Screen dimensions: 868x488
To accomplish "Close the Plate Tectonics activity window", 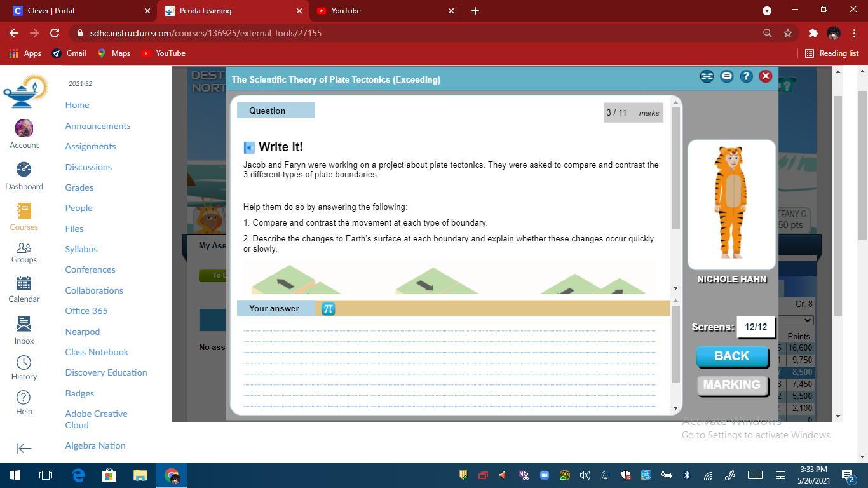I will pos(765,76).
